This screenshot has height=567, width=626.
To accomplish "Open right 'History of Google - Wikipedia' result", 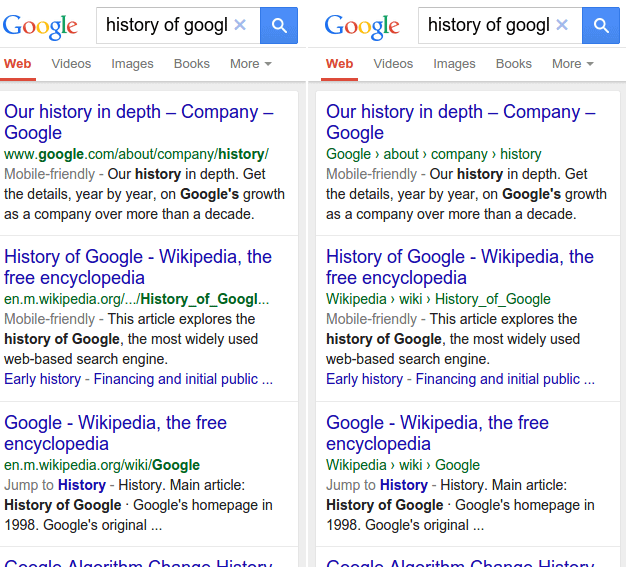I will (460, 267).
